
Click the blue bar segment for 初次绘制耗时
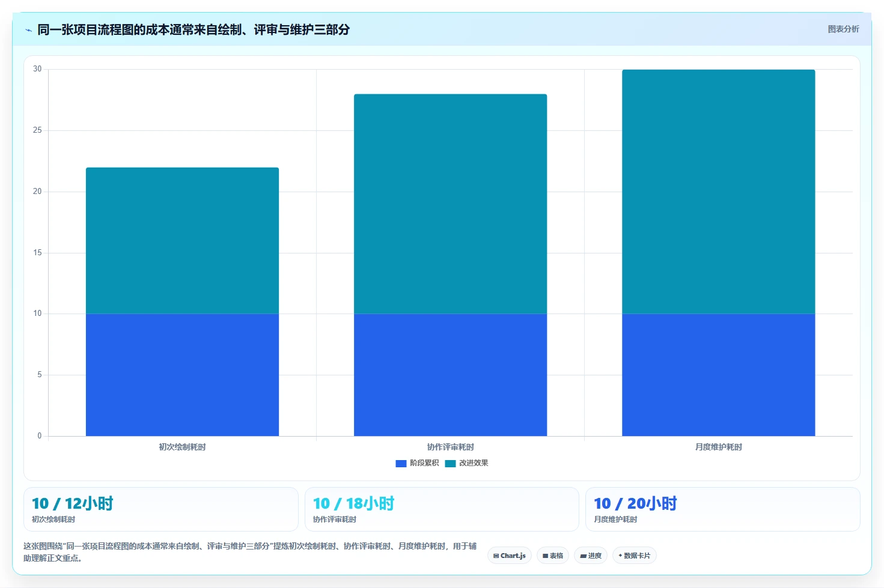(182, 375)
